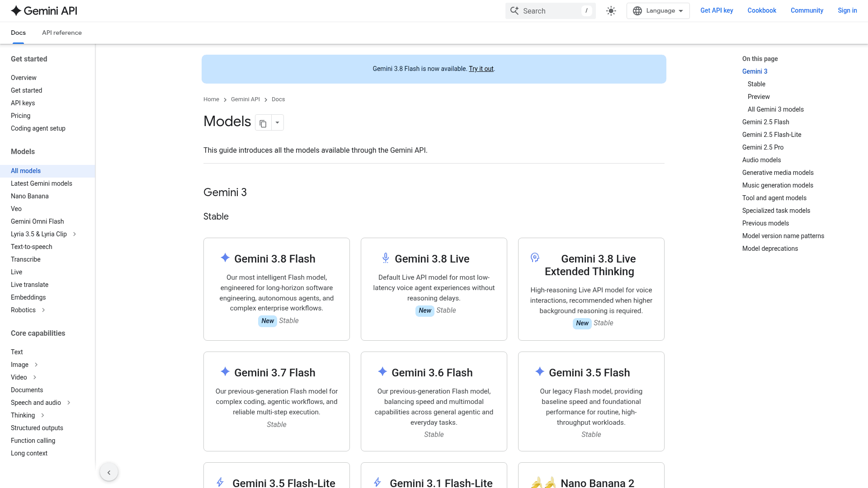Click the thinking head icon on Extended Thinking card

535,258
